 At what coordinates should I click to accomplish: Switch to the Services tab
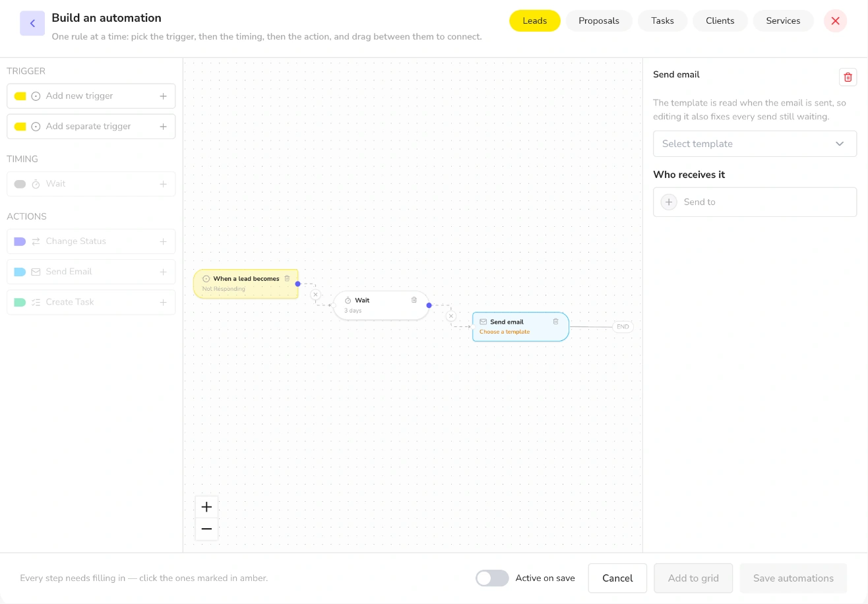tap(783, 21)
